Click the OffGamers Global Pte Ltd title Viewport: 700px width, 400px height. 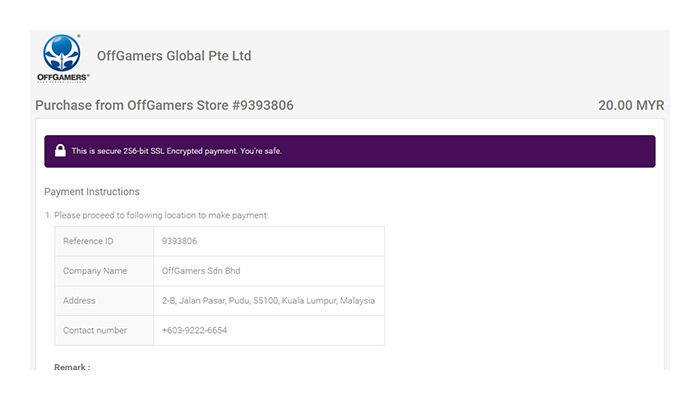pos(174,56)
